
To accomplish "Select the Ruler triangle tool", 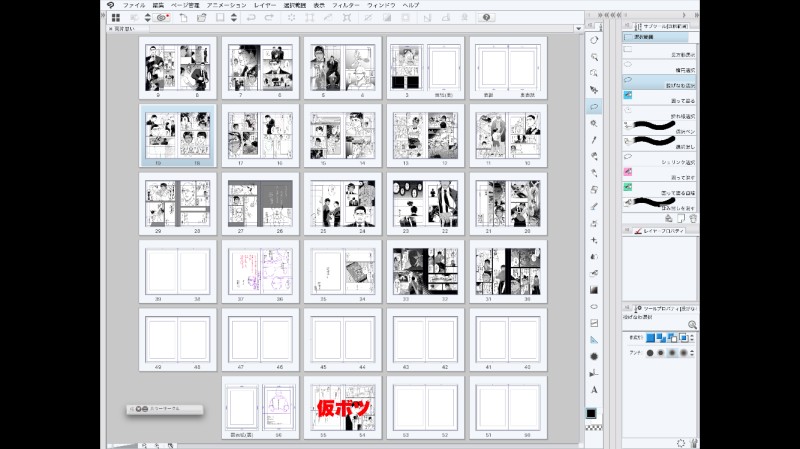I will (594, 340).
